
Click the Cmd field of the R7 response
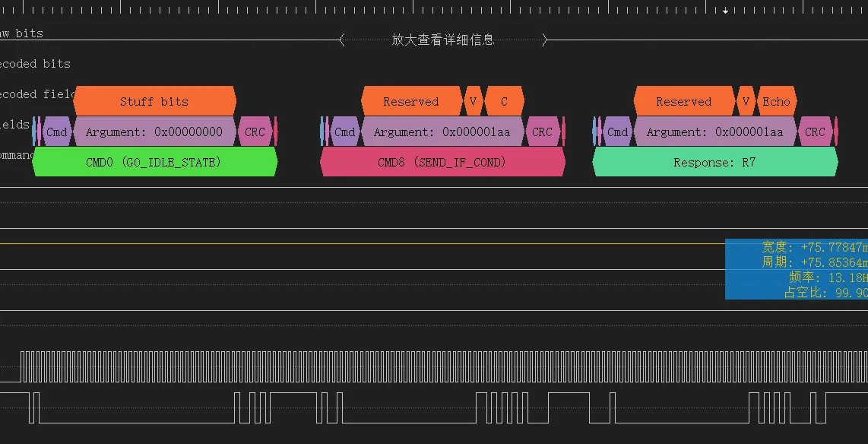coord(618,132)
